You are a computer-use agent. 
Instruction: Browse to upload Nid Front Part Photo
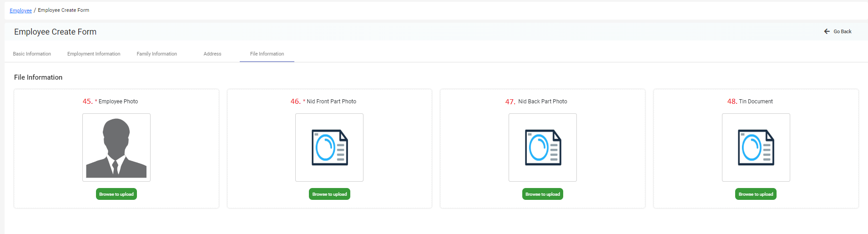click(x=329, y=194)
